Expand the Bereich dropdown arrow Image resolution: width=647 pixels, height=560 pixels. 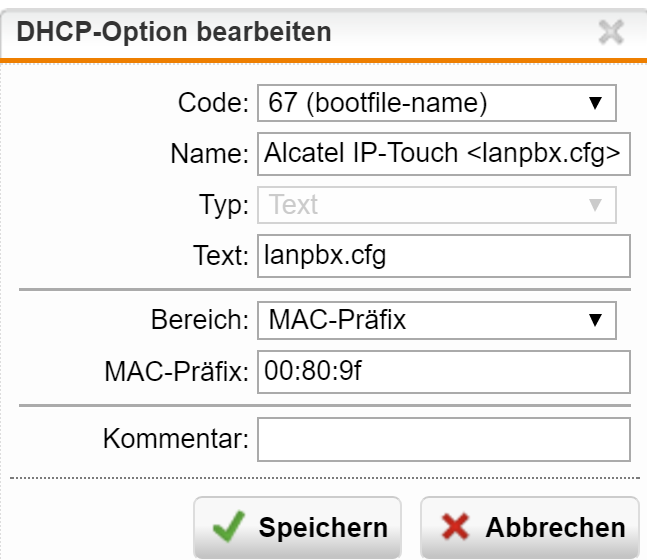point(595,320)
